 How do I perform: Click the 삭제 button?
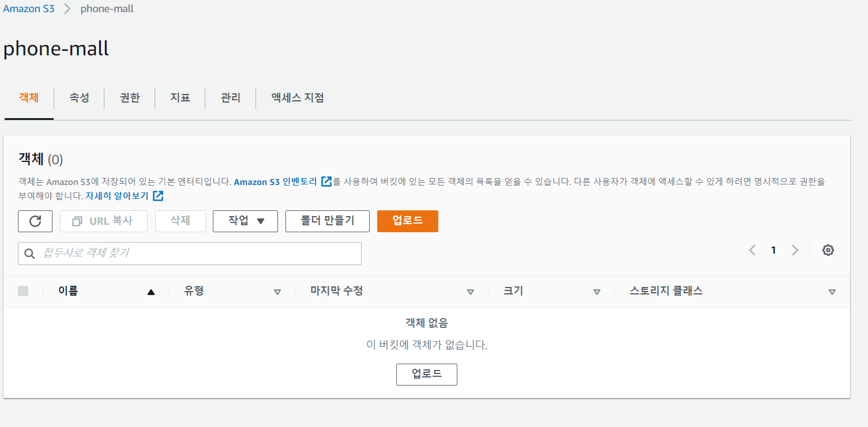(x=181, y=221)
